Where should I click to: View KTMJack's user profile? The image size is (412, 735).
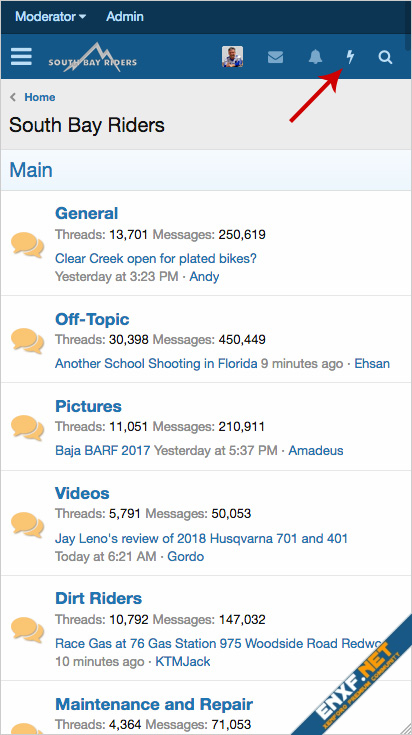[183, 661]
